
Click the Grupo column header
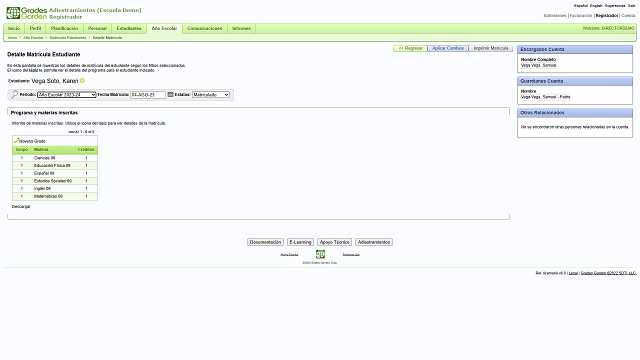click(x=22, y=150)
